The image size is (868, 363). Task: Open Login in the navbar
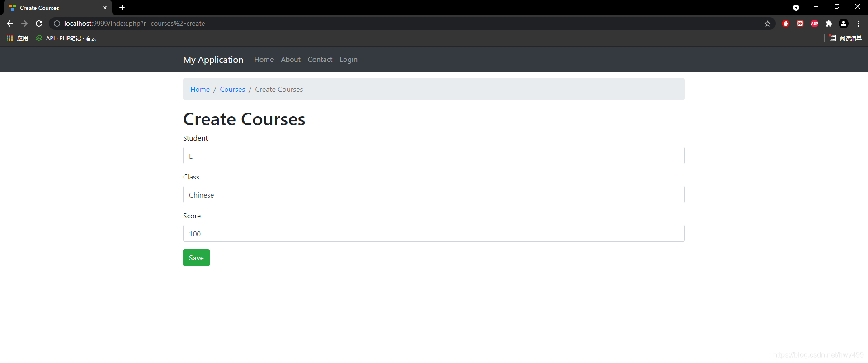coord(349,60)
